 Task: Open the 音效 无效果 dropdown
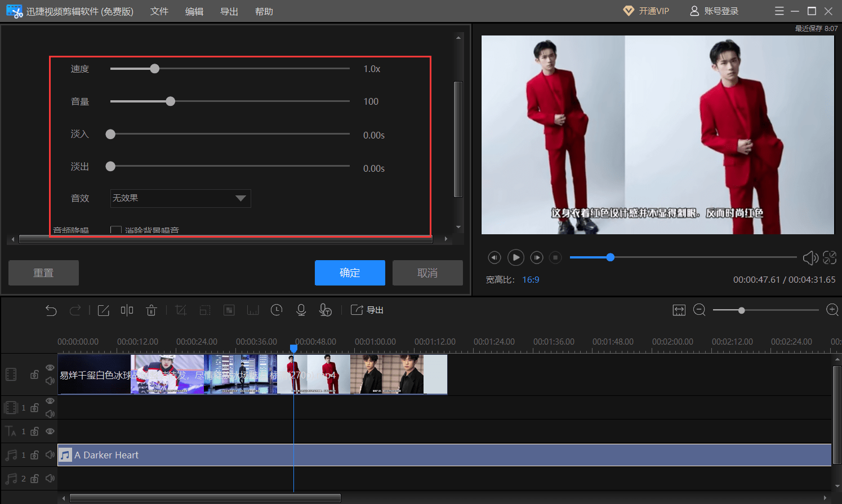[x=180, y=198]
